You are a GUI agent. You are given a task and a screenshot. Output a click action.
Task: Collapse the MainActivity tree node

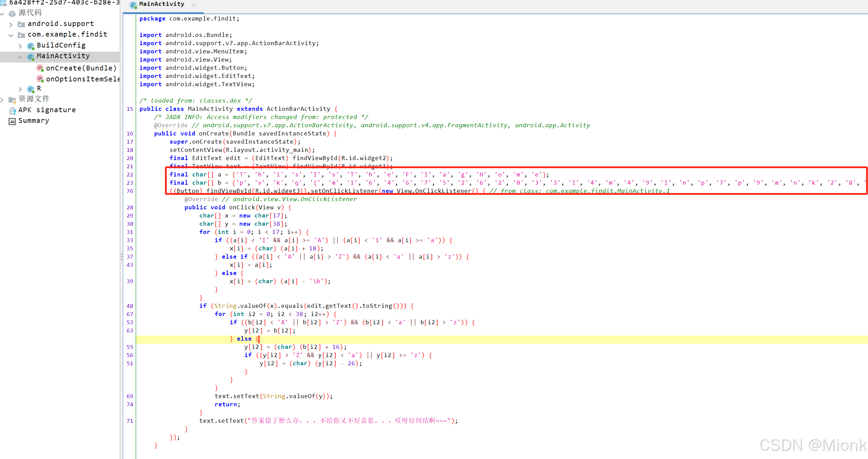[20, 57]
